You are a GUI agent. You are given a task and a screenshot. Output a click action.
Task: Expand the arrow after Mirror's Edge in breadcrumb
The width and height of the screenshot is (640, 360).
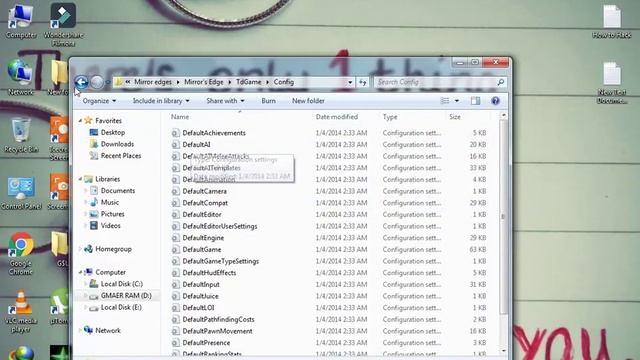coord(230,82)
